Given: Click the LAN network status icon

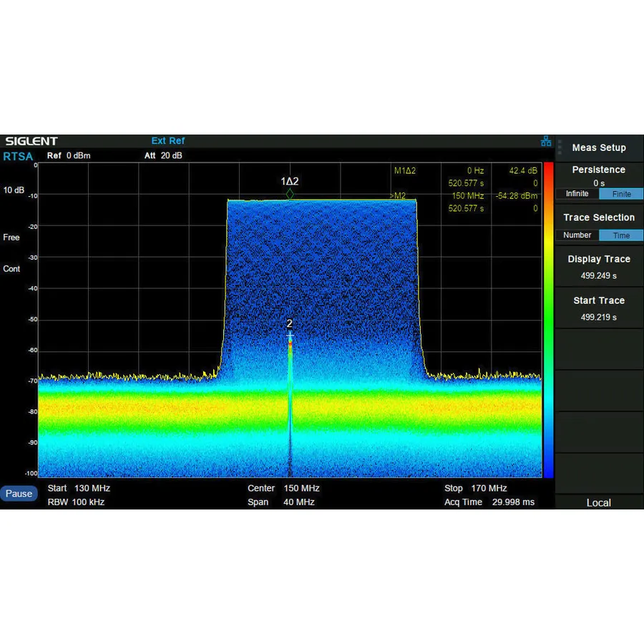Looking at the screenshot, I should 546,141.
